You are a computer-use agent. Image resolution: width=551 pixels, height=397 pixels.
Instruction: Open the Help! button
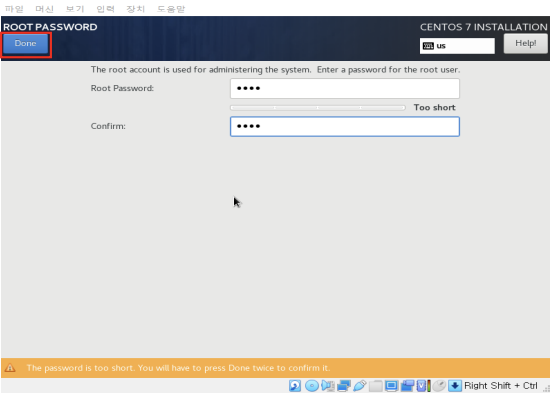pyautogui.click(x=525, y=44)
